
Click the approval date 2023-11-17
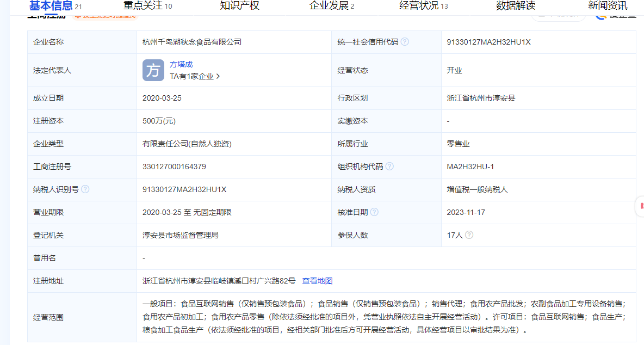[x=466, y=213]
